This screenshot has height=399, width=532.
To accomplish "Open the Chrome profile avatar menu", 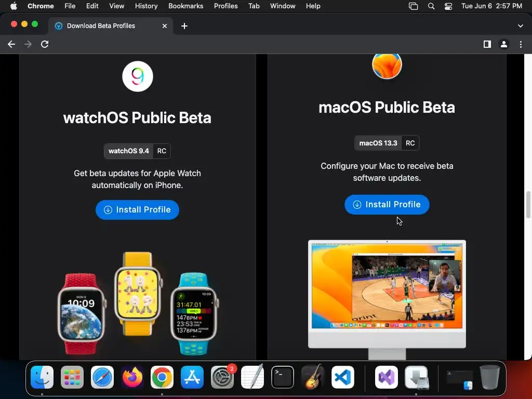I will (504, 44).
